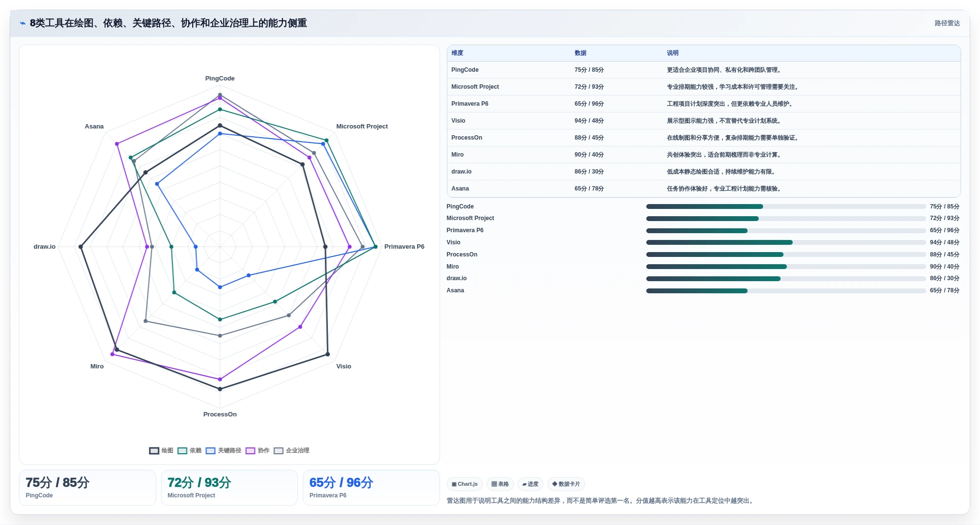
Task: Toggle the 依赖 legend swatch
Action: coord(182,450)
